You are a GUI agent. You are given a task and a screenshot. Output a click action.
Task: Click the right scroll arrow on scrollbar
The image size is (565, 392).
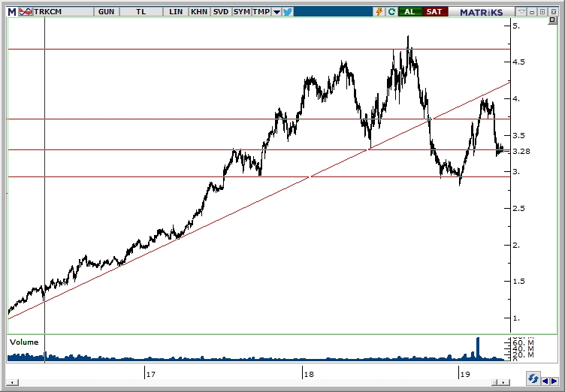[x=505, y=382]
